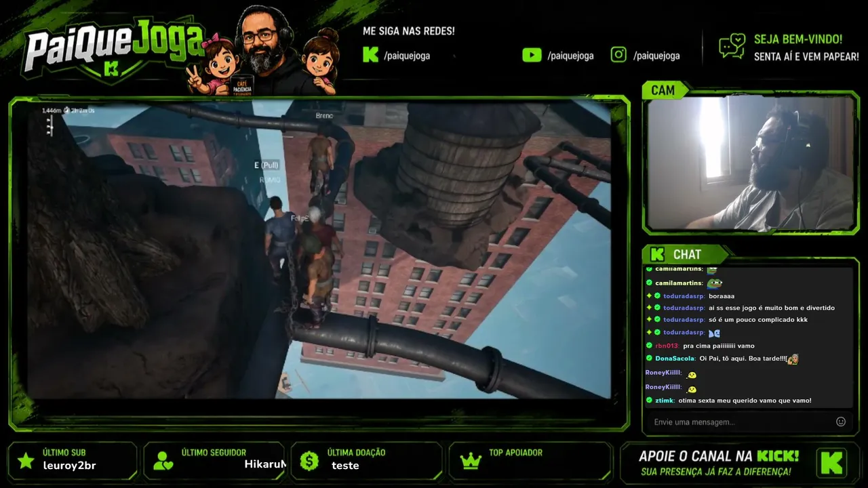Screen dimensions: 868x488
Task: Click the follower heart icon for Último Seguidor
Action: 163,461
